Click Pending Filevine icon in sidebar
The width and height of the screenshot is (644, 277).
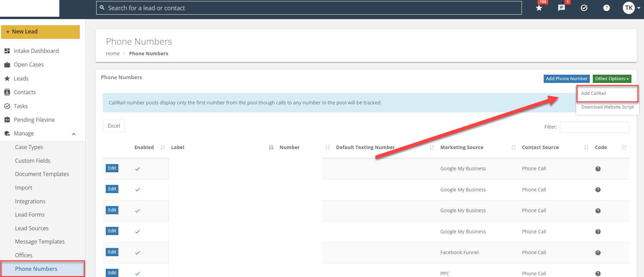click(7, 120)
